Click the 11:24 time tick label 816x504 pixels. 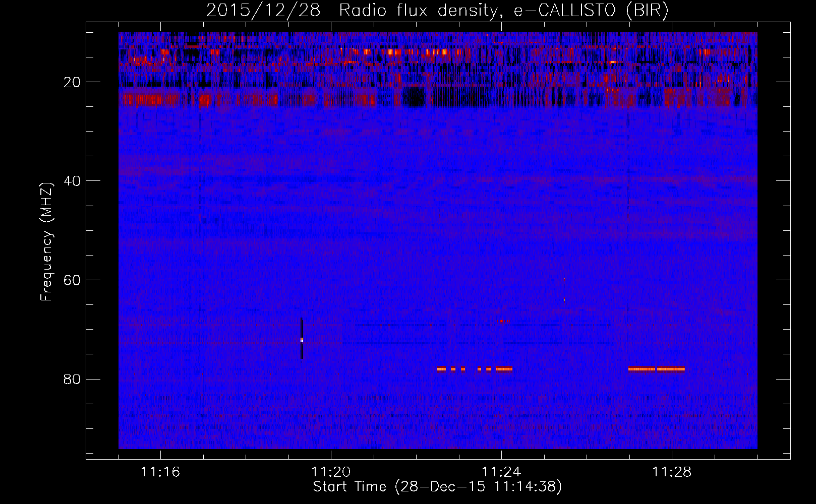[501, 472]
